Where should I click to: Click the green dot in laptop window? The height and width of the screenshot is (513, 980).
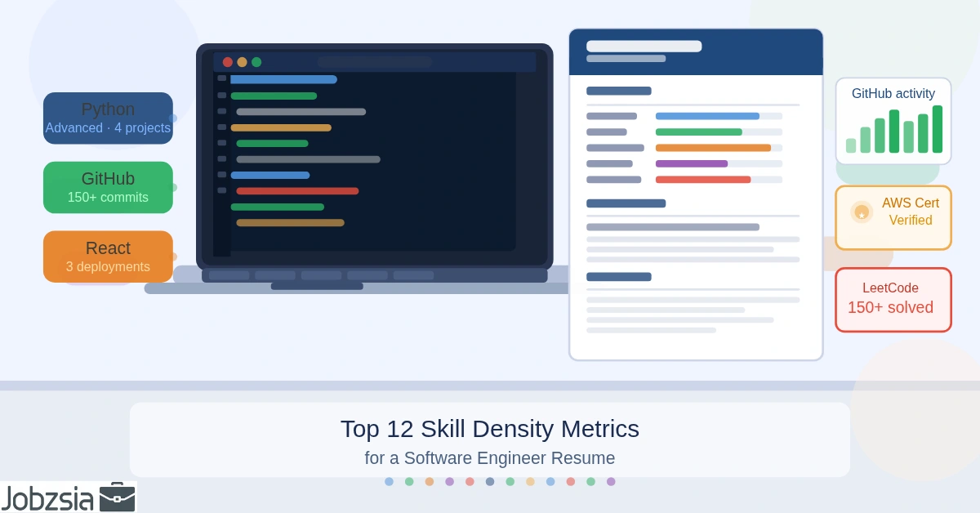256,62
